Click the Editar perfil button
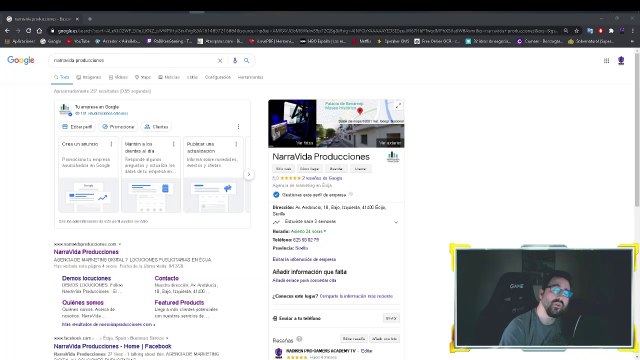Image resolution: width=640 pixels, height=360 pixels. (77, 127)
